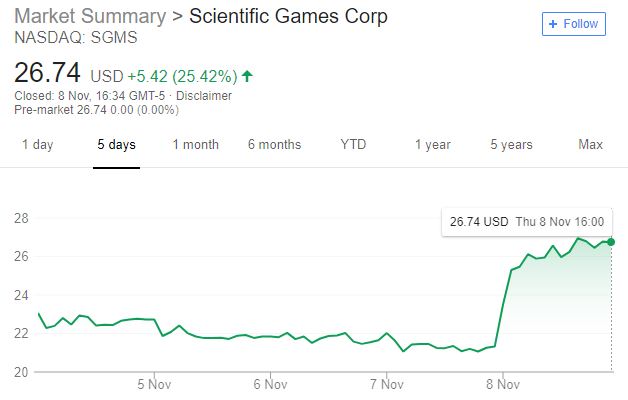Select the YTD range tab

pos(353,145)
